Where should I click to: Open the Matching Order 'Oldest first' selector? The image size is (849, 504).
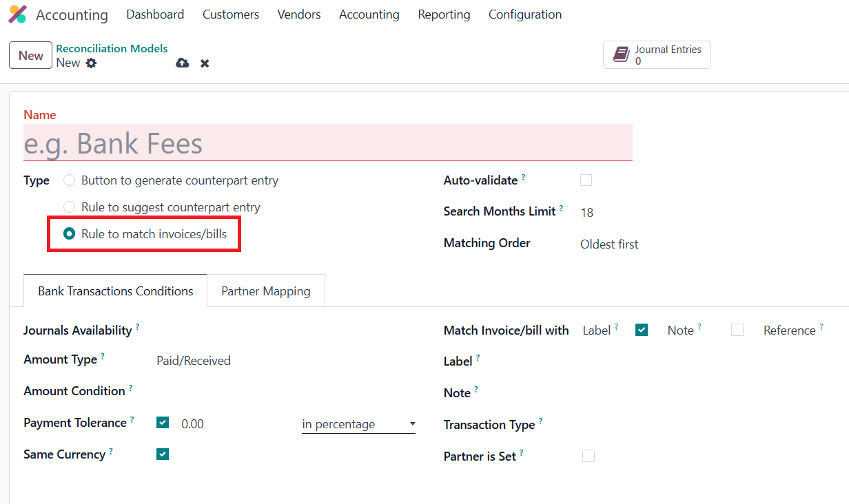tap(609, 244)
